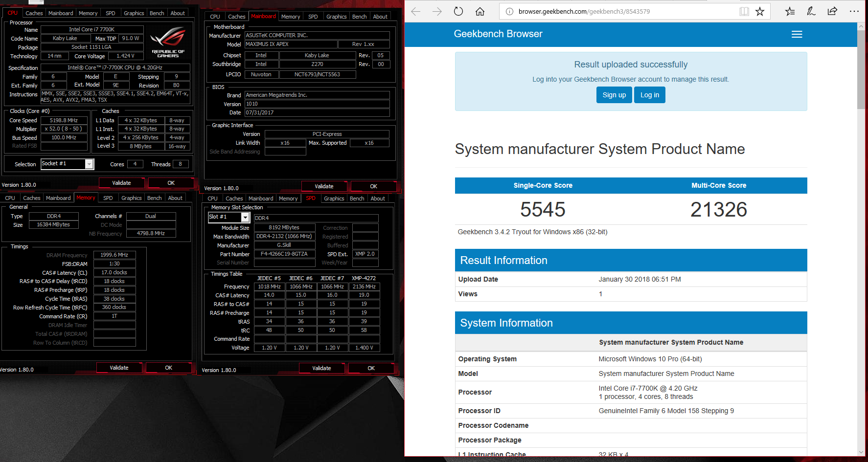Show site information icon in address bar
The image size is (868, 462).
509,11
